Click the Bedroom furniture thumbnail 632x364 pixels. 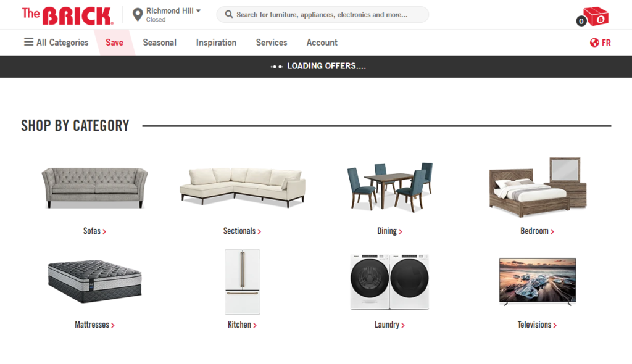538,187
